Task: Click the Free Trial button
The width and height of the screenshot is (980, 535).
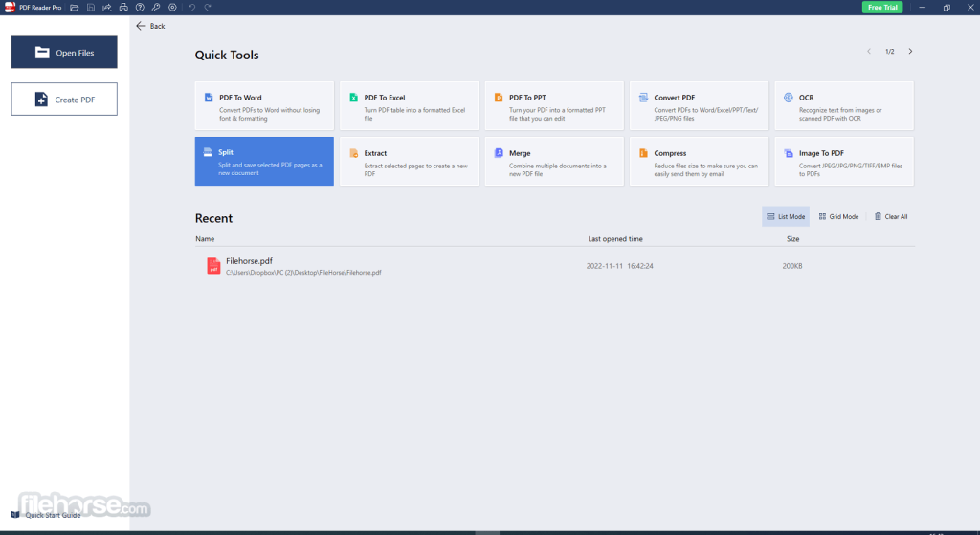Action: 881,8
